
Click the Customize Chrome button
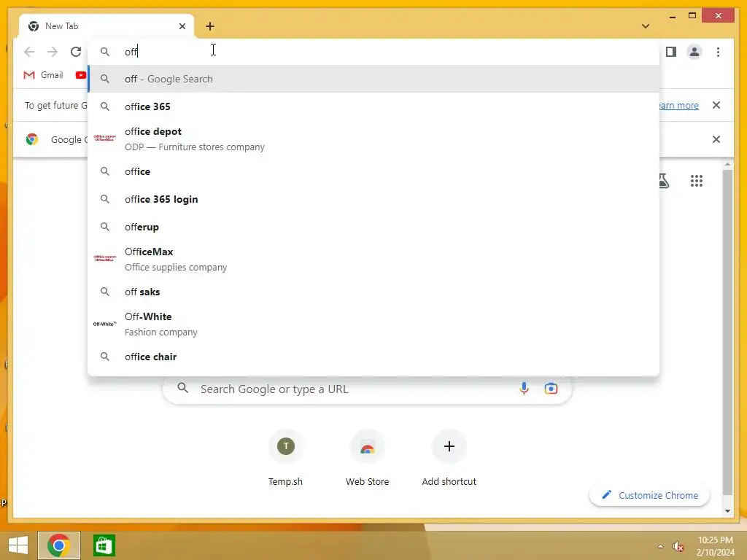click(650, 495)
